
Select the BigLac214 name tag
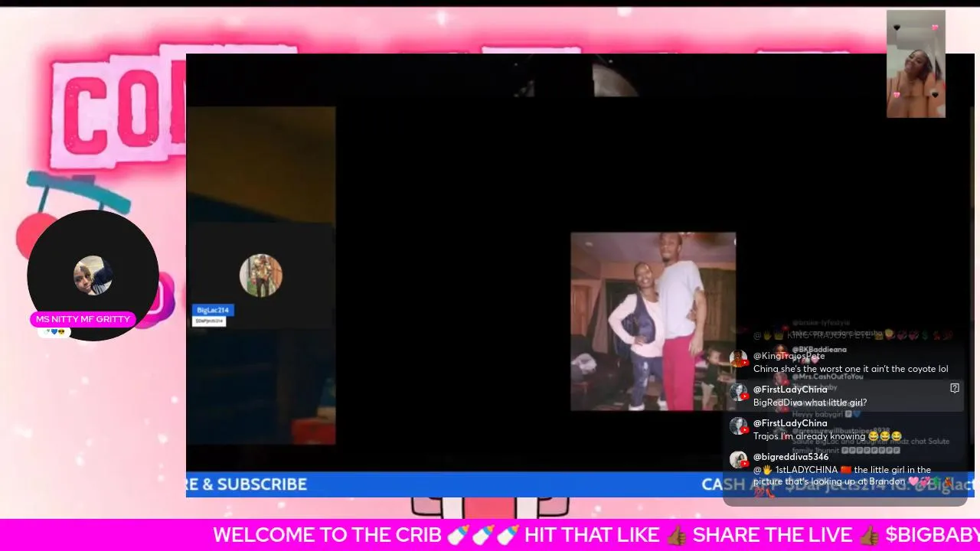coord(213,310)
